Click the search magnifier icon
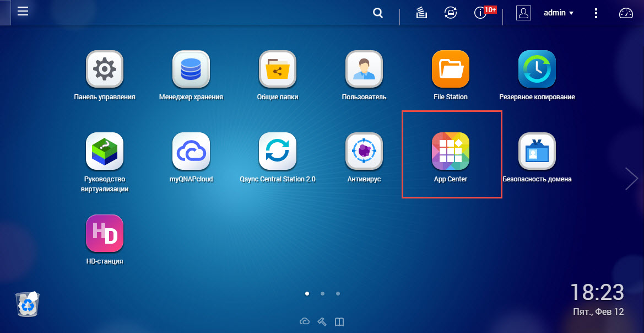 (378, 13)
